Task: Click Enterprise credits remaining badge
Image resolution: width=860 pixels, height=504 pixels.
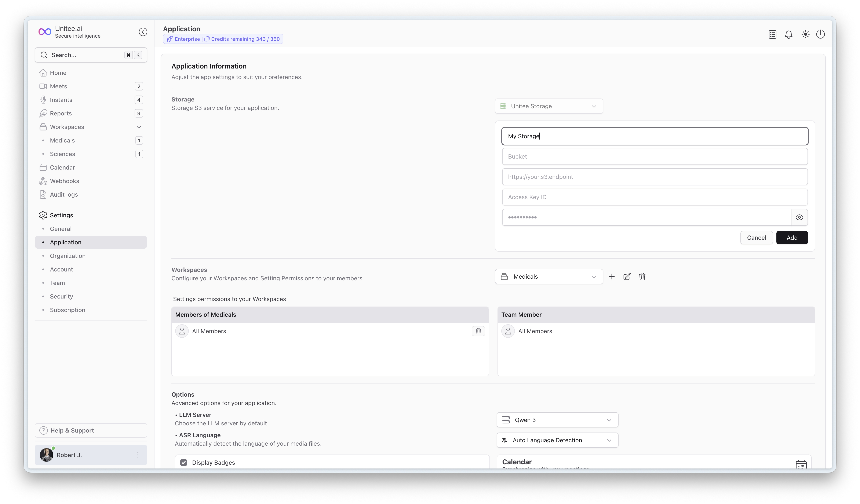Action: (x=223, y=39)
